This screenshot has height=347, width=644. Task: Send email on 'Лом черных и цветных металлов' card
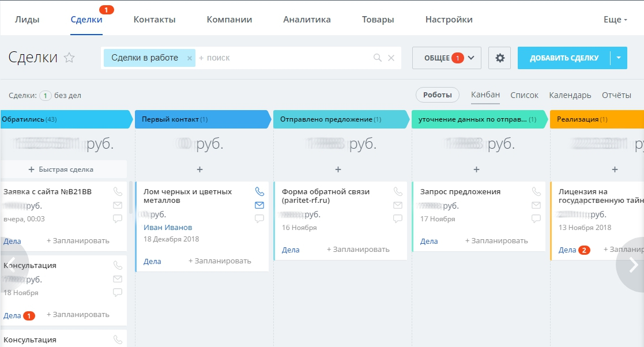259,205
